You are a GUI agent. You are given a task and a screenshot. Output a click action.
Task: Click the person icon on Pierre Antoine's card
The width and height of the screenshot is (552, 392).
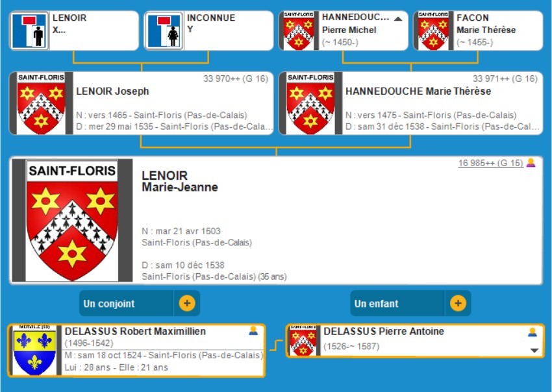click(x=533, y=332)
